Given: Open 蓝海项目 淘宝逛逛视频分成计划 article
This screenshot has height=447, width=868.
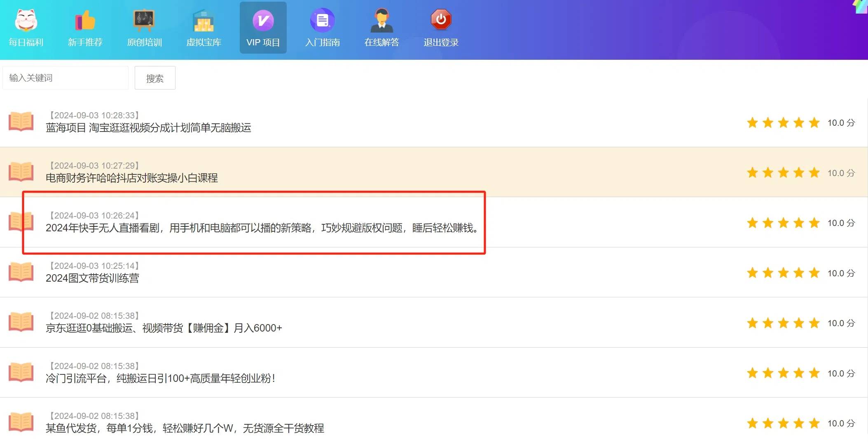Looking at the screenshot, I should click(x=148, y=128).
